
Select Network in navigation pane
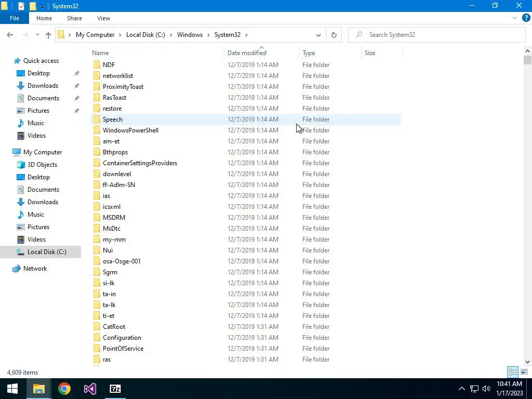(35, 269)
